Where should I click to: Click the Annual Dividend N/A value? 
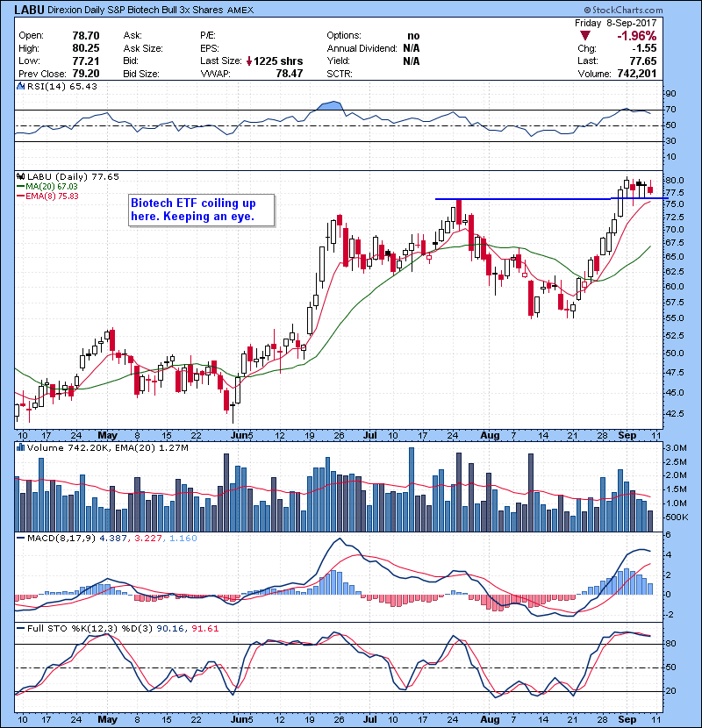coord(412,48)
